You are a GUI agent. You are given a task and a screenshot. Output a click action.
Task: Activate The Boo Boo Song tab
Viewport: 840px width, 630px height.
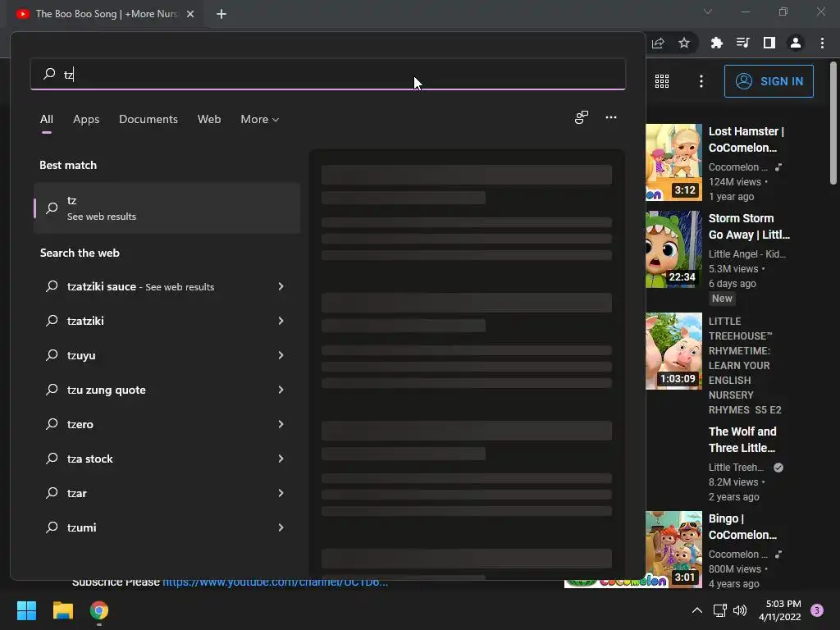tap(104, 14)
